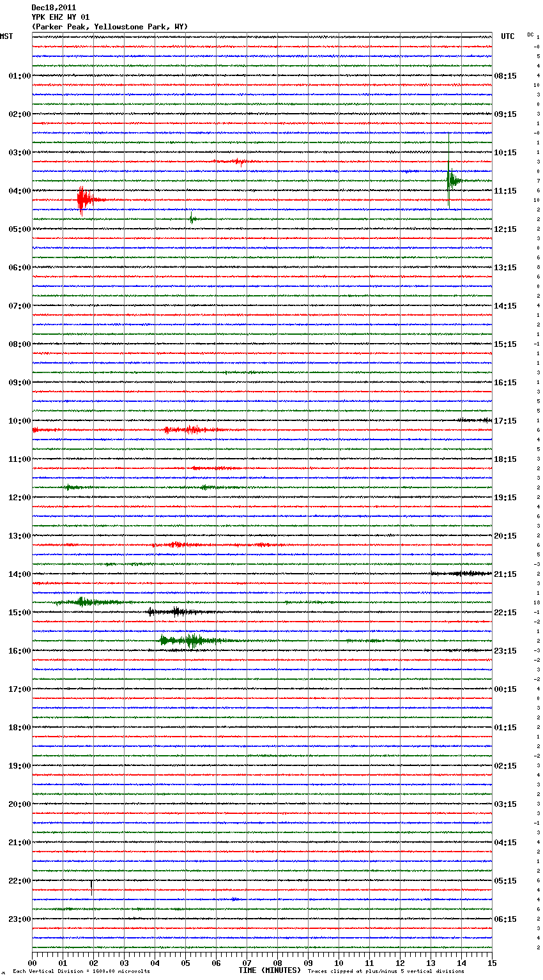This screenshot has width=543, height=980.
Task: Click minute tick 05 on time axis
Action: (x=185, y=962)
